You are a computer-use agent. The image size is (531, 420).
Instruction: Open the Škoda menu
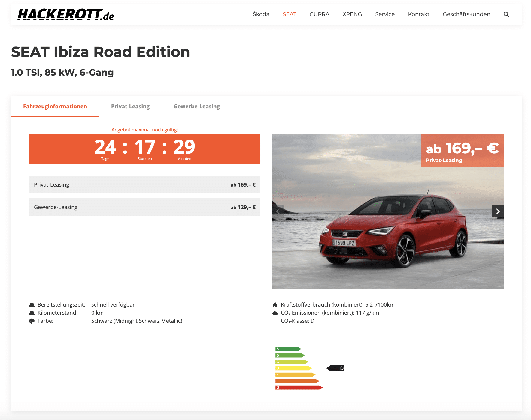coord(261,14)
